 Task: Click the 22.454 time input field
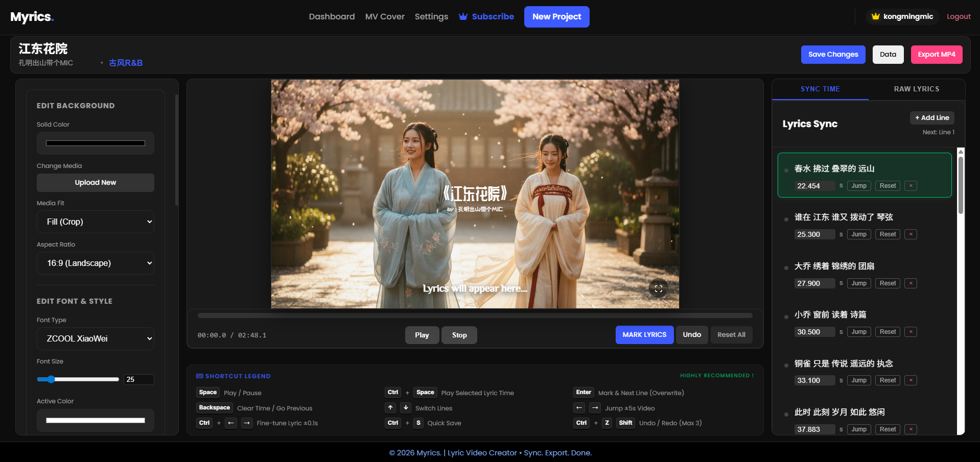(814, 186)
